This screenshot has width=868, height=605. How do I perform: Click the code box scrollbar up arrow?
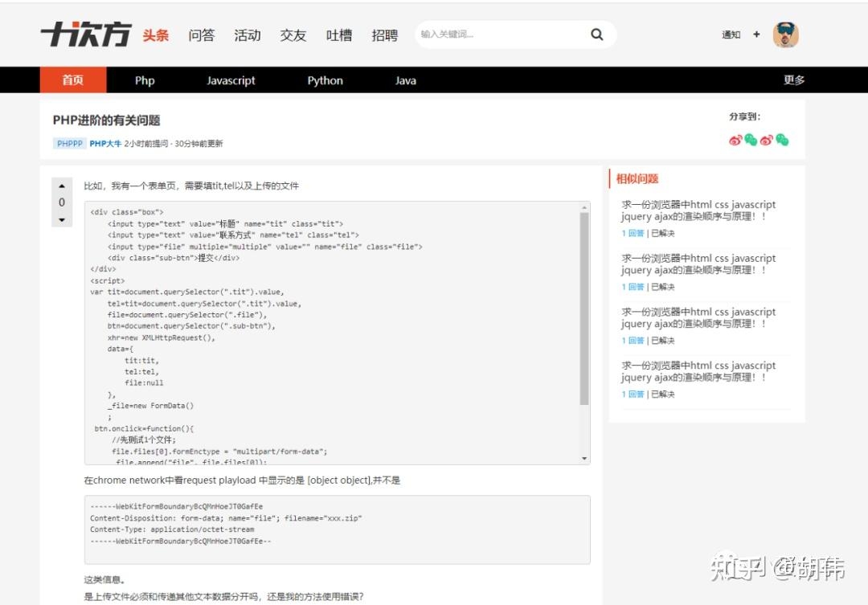click(585, 208)
